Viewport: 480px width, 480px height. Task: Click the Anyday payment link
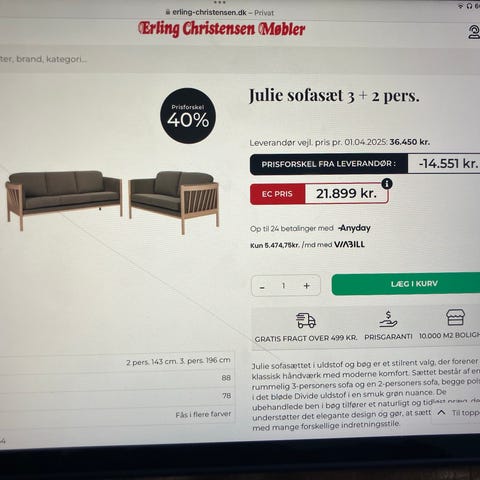354,228
